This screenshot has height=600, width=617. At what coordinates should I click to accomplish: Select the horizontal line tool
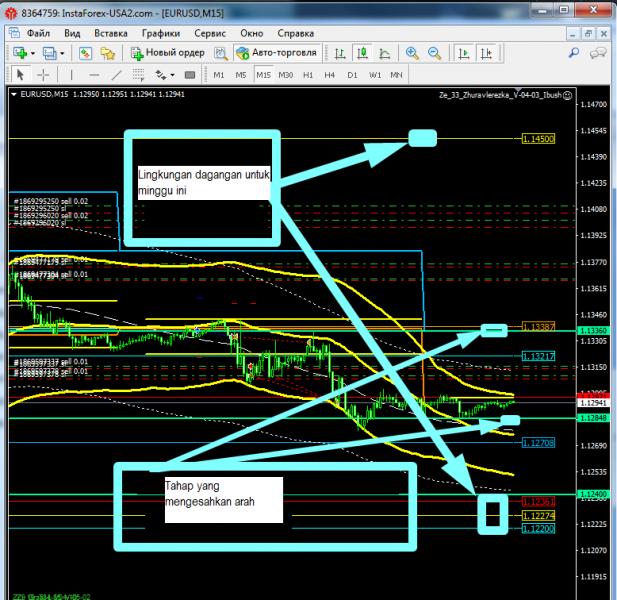click(x=94, y=74)
